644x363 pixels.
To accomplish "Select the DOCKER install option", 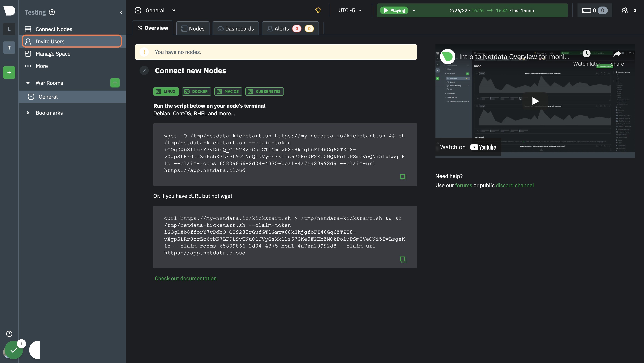I will pos(196,91).
